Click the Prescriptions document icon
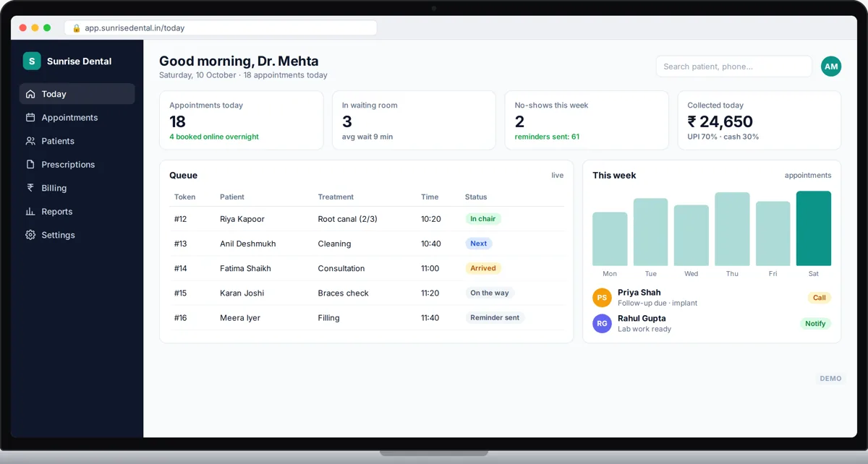Image resolution: width=868 pixels, height=464 pixels. 30,164
